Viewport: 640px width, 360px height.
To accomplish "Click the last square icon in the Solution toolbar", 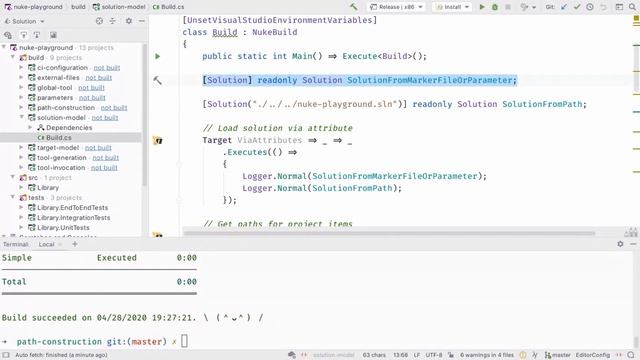I will click(x=53, y=35).
